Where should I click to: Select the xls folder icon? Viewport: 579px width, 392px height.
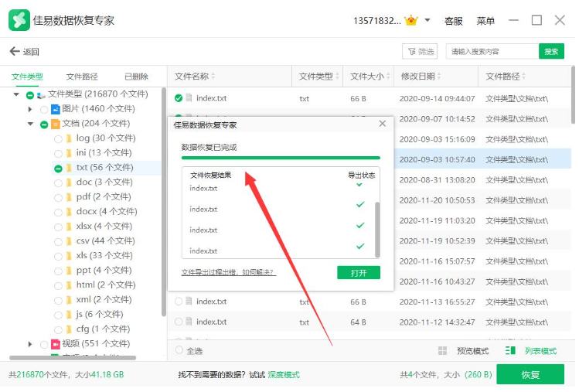tap(69, 256)
